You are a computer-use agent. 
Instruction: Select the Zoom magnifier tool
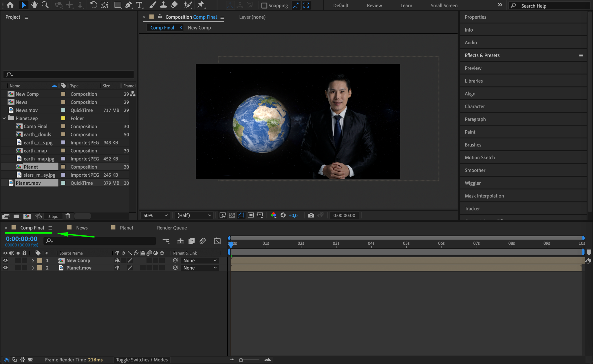(45, 5)
